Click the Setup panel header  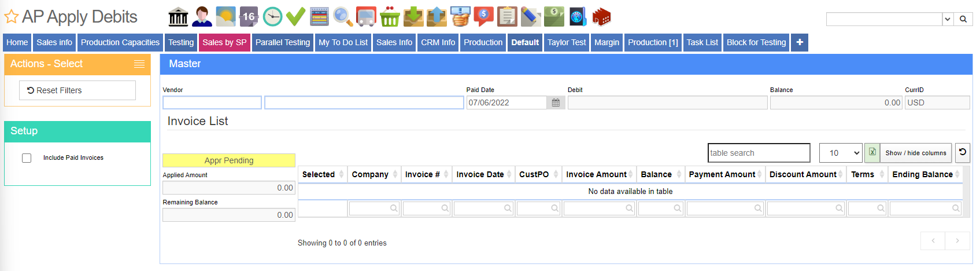[x=77, y=131]
